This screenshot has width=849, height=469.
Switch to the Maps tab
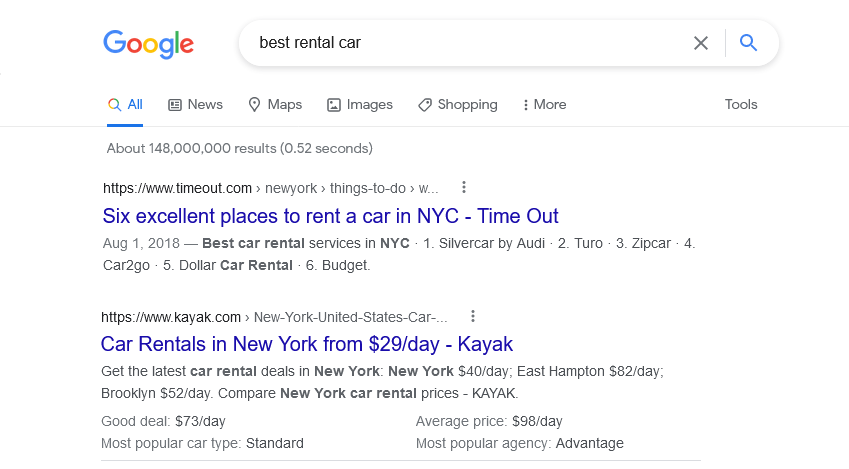[x=284, y=105]
